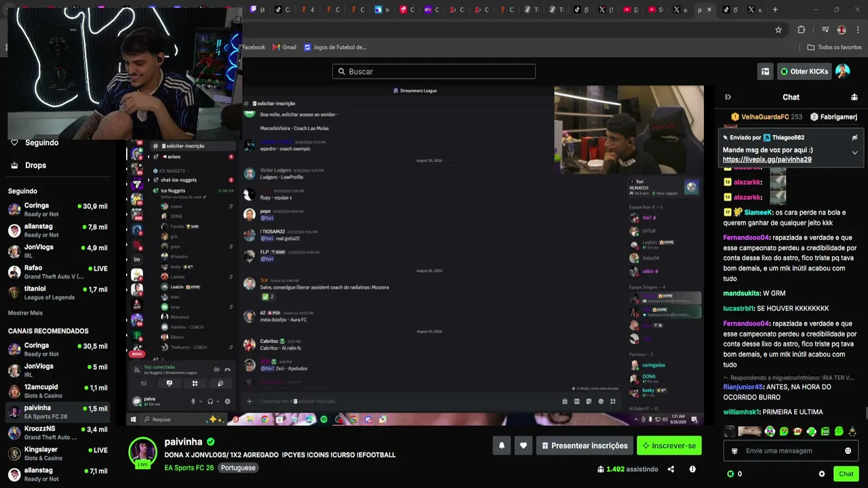Click username williamhsk1 in chat
Viewport: 868px width, 488px height.
coord(742,412)
